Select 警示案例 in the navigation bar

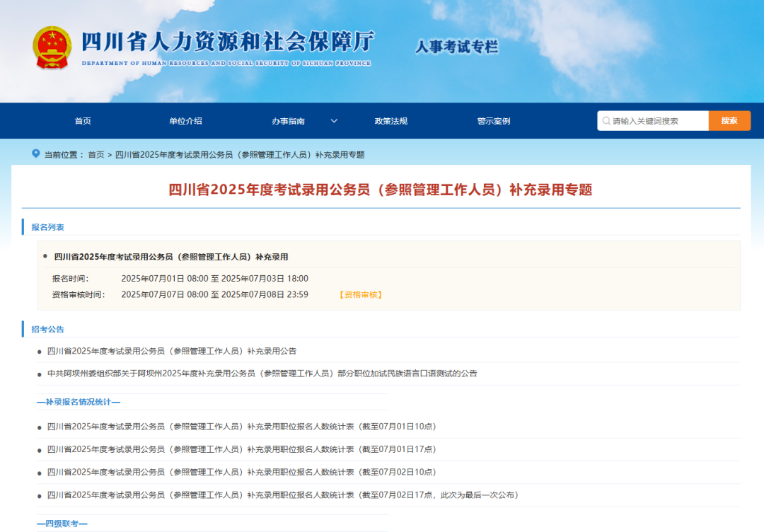(x=493, y=121)
